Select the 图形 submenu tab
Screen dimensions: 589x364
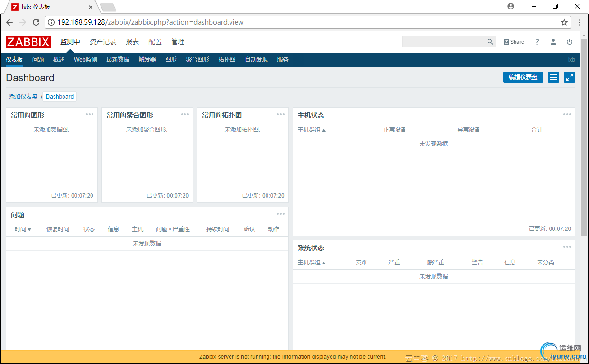171,60
